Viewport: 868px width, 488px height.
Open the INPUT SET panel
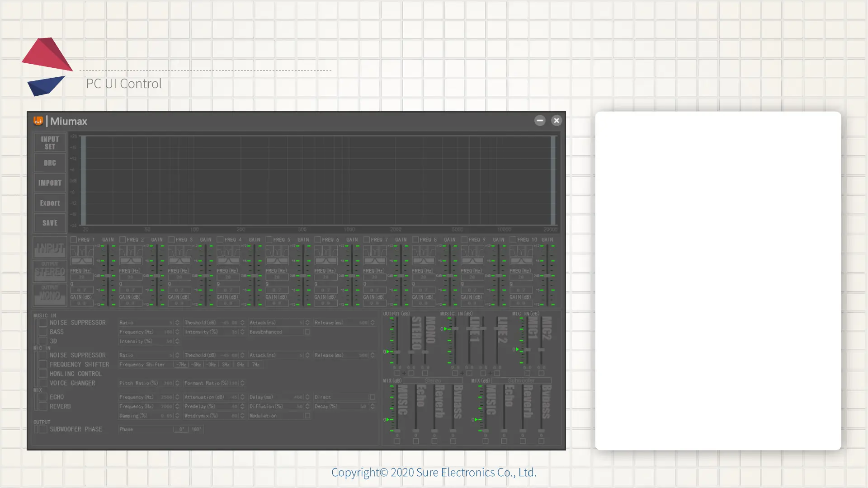(50, 143)
